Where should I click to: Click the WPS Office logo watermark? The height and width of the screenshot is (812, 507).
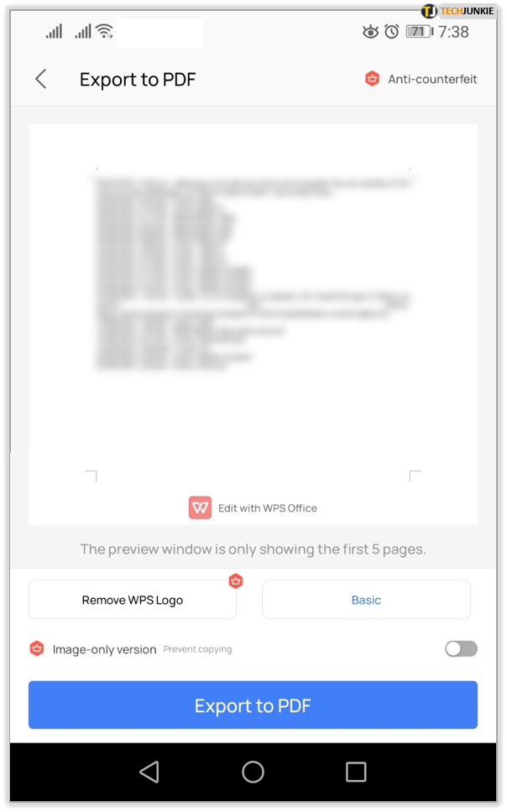(200, 507)
